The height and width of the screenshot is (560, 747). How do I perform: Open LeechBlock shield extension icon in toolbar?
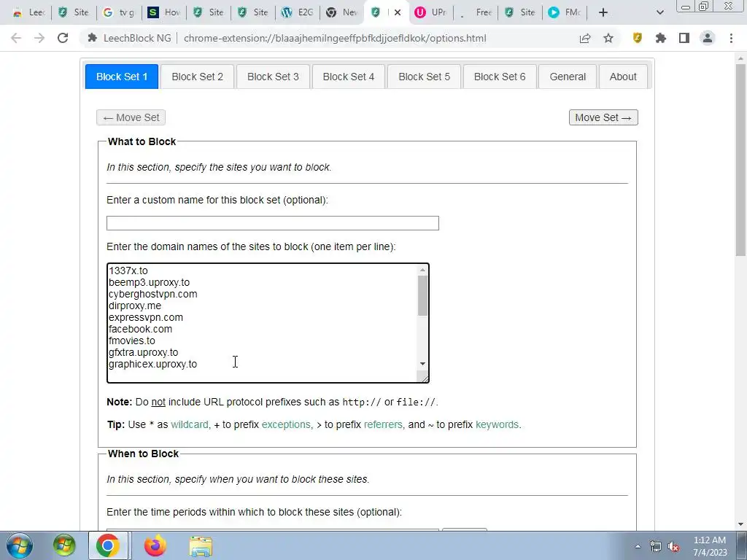638,38
